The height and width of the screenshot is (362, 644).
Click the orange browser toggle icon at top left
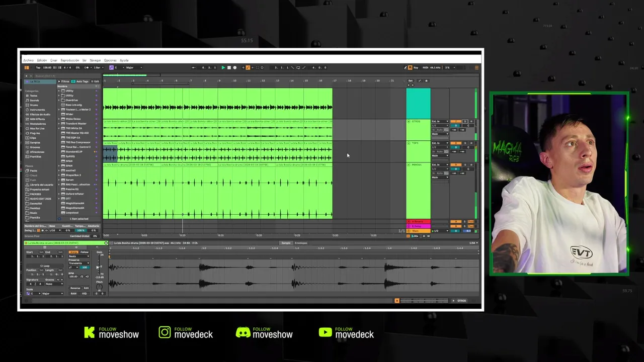pos(27,67)
